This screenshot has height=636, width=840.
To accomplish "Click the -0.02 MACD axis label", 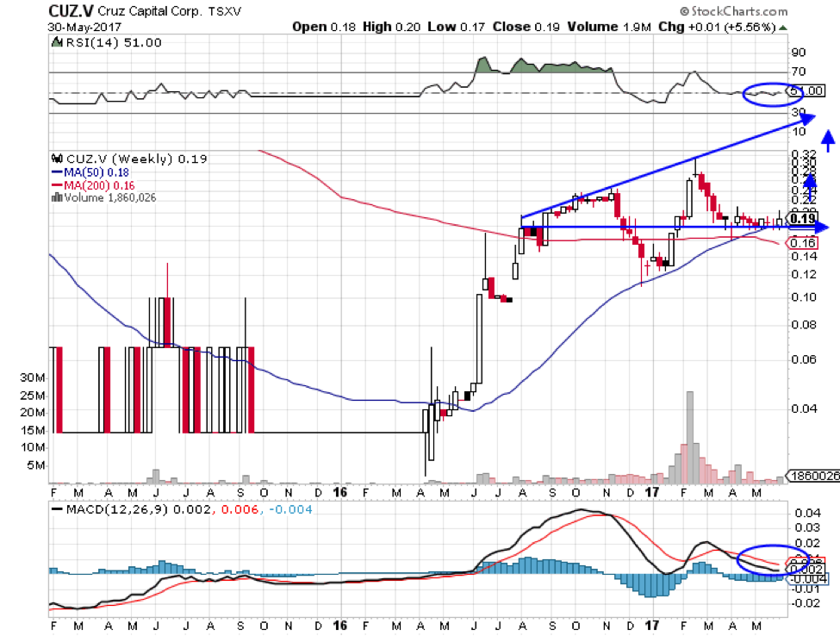I will click(806, 602).
